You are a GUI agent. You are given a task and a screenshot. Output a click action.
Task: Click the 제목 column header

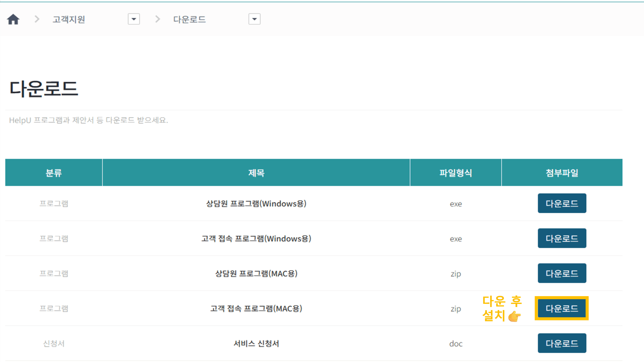pyautogui.click(x=256, y=173)
